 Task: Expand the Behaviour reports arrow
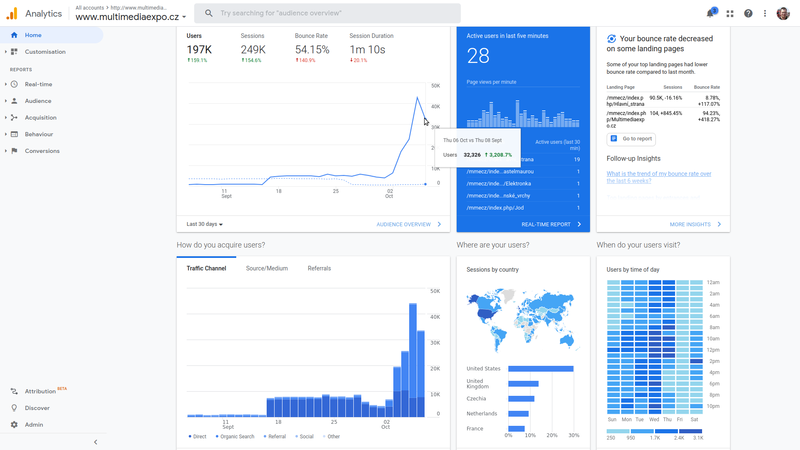pos(6,134)
